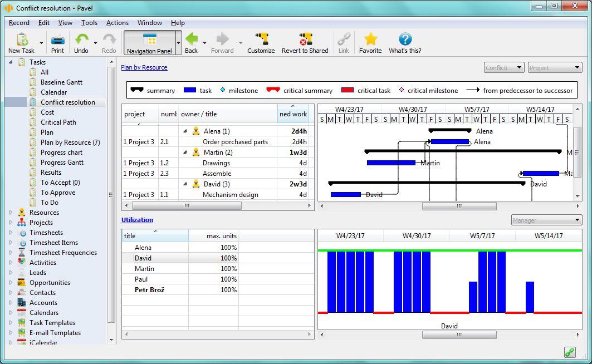This screenshot has height=364, width=592.
Task: Collapse the Martin (2) group row
Action: point(185,153)
